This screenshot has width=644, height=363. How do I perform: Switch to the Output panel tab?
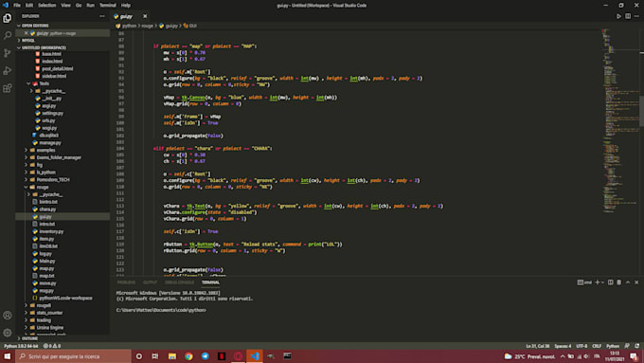[x=150, y=282]
